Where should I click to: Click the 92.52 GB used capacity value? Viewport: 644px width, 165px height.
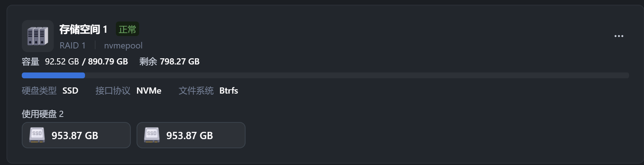point(62,62)
